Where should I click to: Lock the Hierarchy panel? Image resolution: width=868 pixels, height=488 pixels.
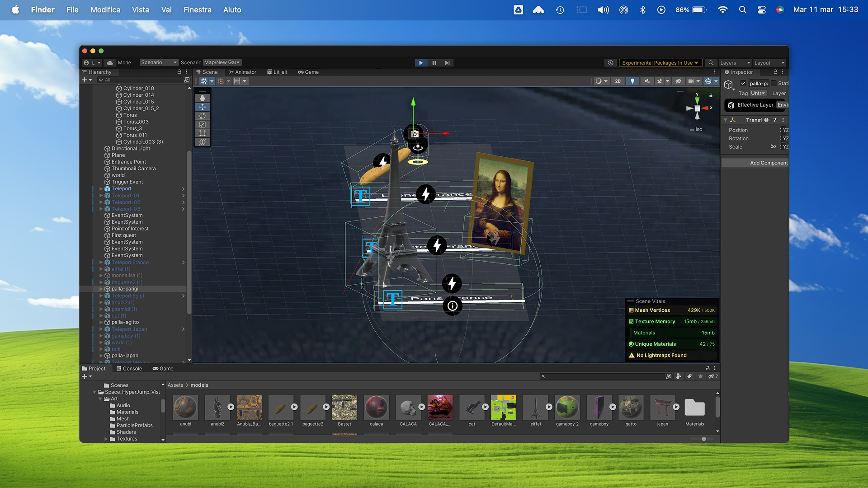coord(179,72)
